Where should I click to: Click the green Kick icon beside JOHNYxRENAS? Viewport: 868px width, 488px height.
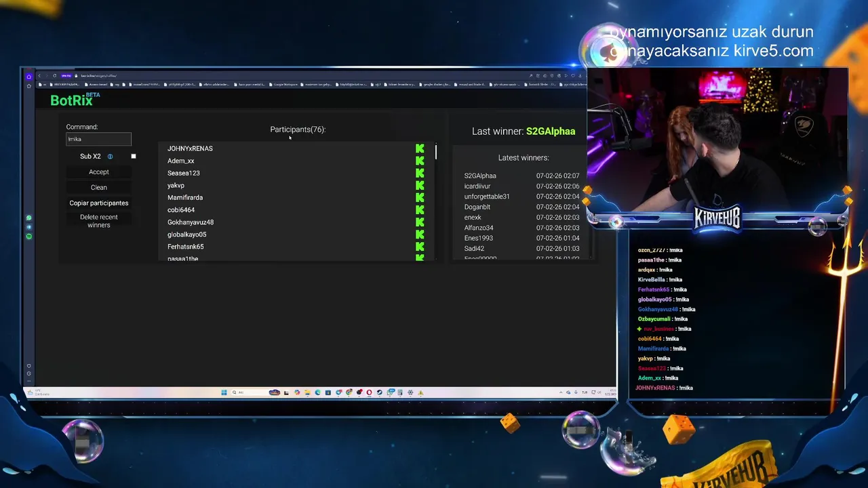click(420, 148)
